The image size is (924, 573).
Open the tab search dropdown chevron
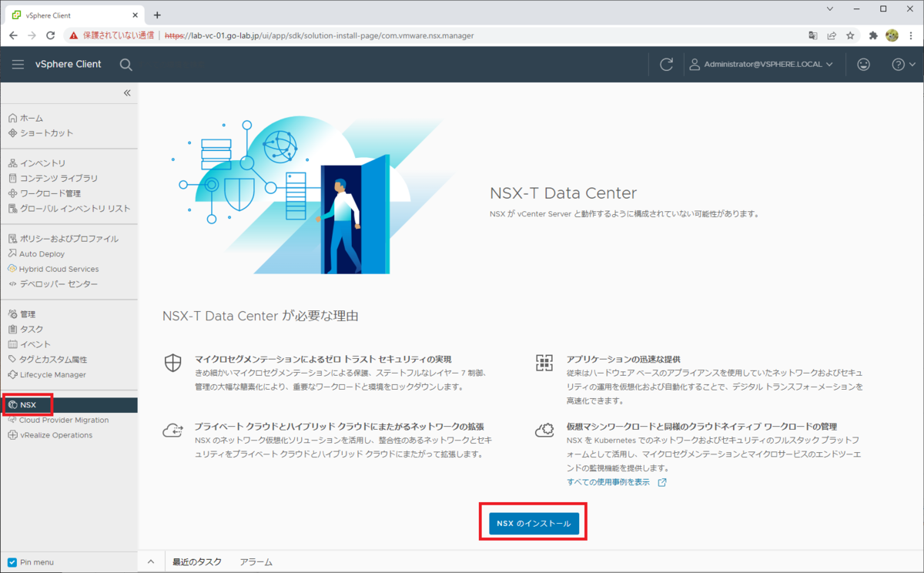pos(830,9)
